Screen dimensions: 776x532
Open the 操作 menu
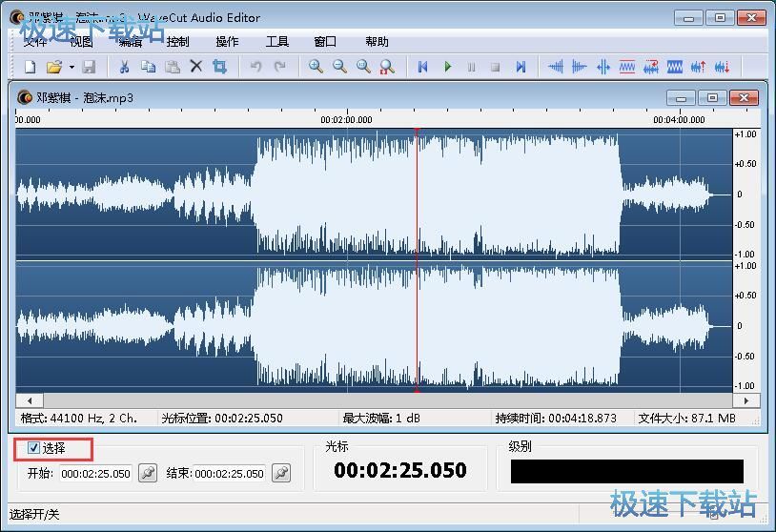pyautogui.click(x=227, y=42)
